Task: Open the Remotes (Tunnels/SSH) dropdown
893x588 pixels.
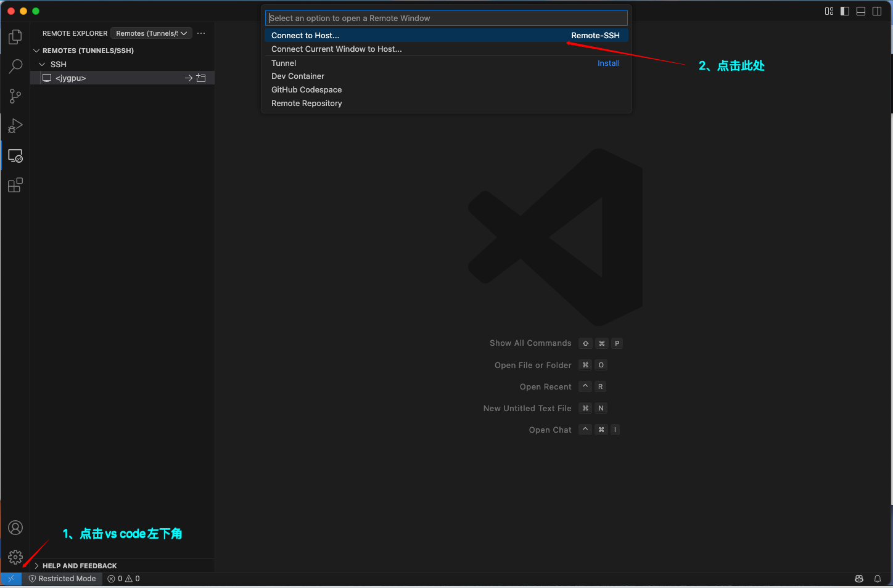Action: [x=151, y=33]
